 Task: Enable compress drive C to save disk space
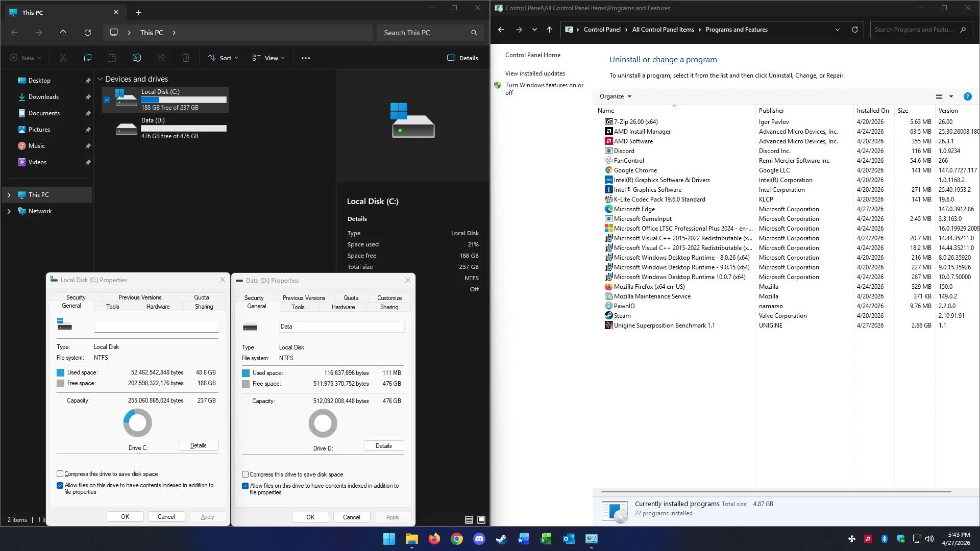click(60, 474)
